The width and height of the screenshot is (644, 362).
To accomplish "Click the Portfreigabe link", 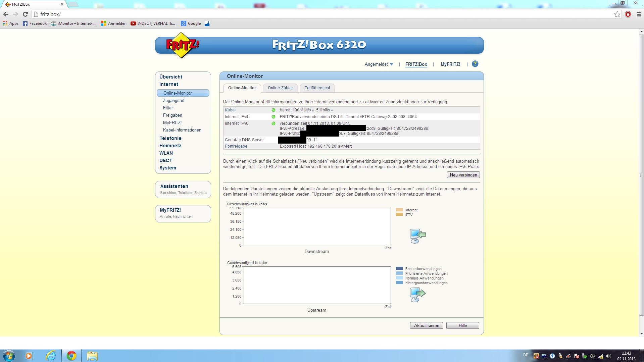I will (236, 146).
